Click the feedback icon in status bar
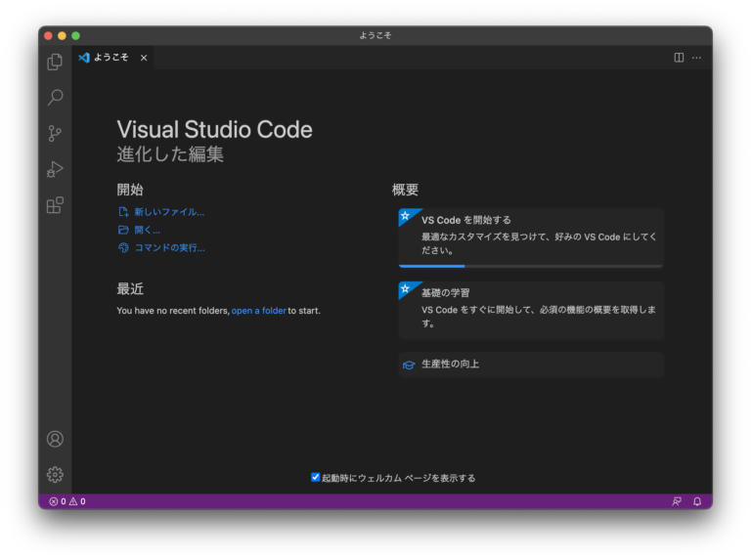This screenshot has height=560, width=751. point(676,501)
